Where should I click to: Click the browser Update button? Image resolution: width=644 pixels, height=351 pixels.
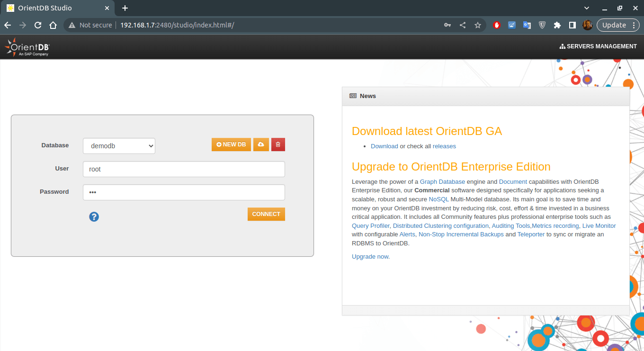(x=618, y=25)
